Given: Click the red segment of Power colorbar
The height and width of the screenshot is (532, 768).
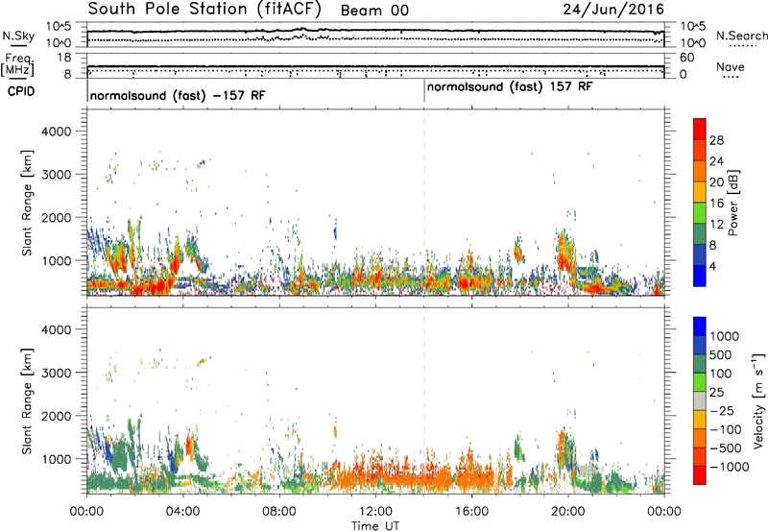Looking at the screenshot, I should click(700, 130).
